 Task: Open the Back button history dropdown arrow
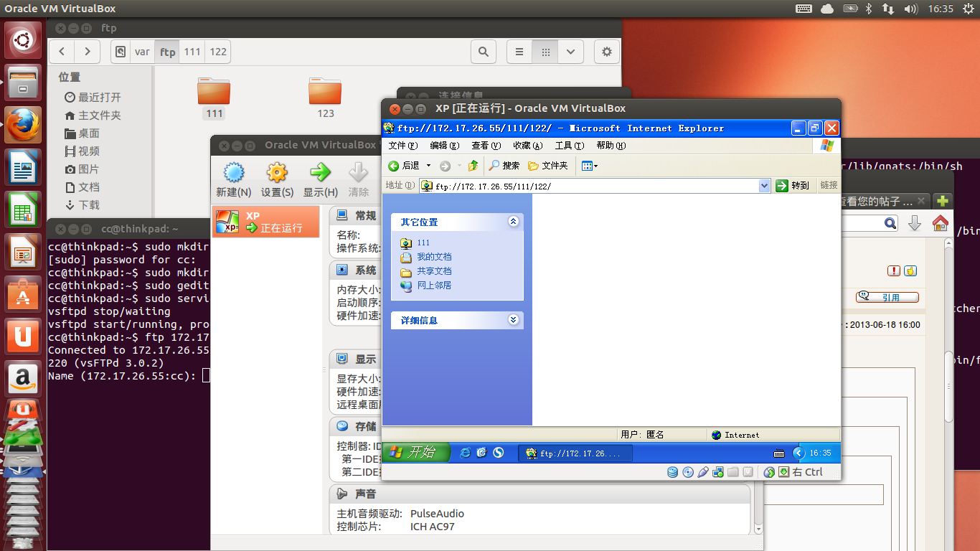tap(428, 166)
